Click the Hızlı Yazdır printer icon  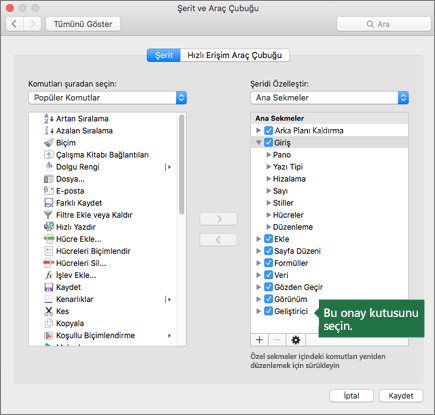[49, 227]
